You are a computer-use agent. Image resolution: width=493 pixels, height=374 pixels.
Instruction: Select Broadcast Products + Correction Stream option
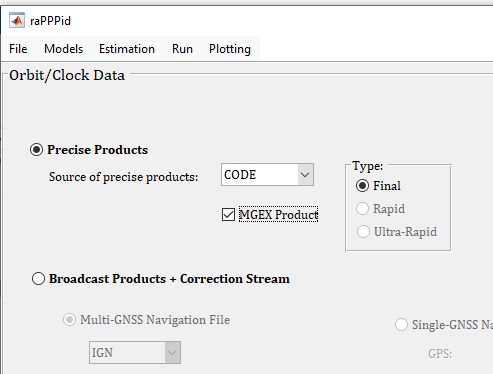click(38, 278)
